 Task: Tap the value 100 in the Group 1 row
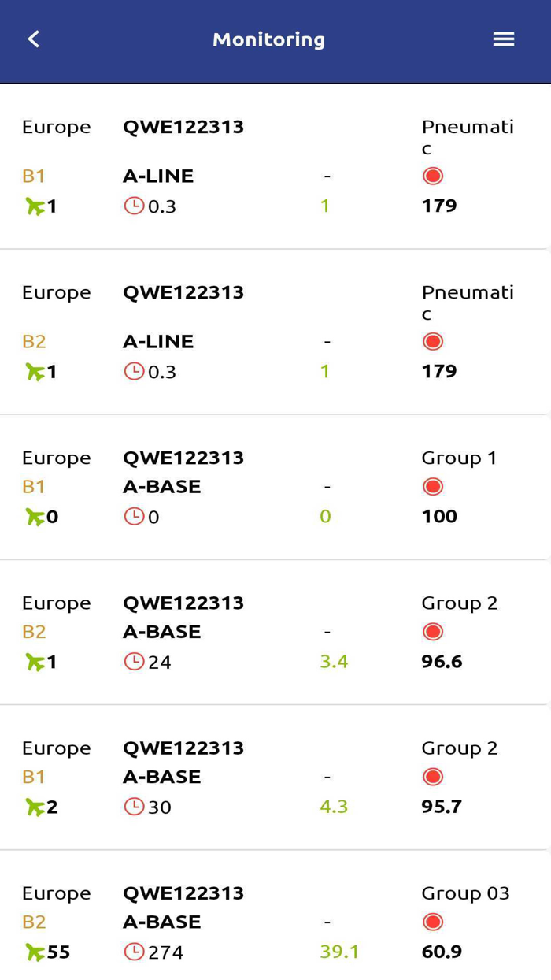click(438, 517)
